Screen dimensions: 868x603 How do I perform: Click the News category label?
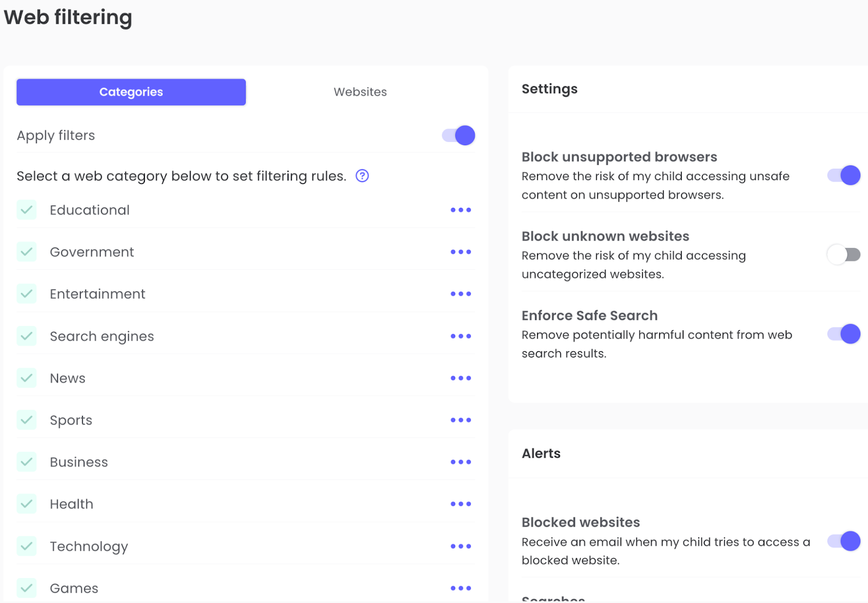click(68, 378)
